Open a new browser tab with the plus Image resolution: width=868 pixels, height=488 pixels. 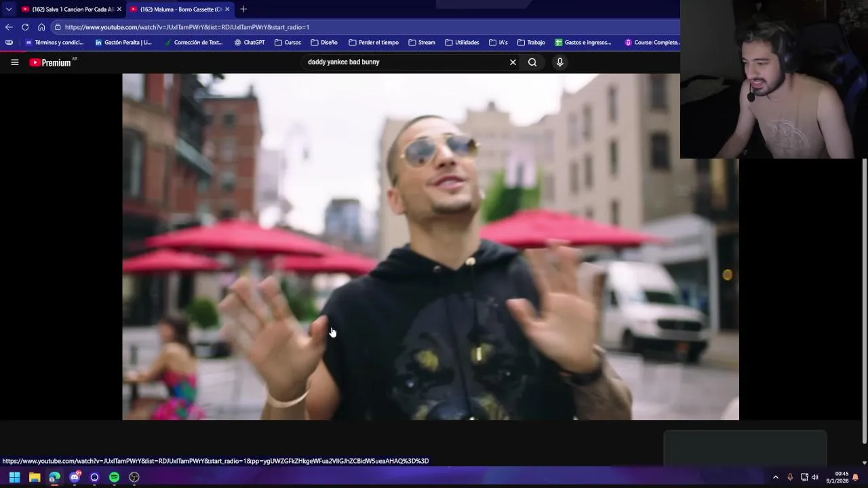click(243, 9)
